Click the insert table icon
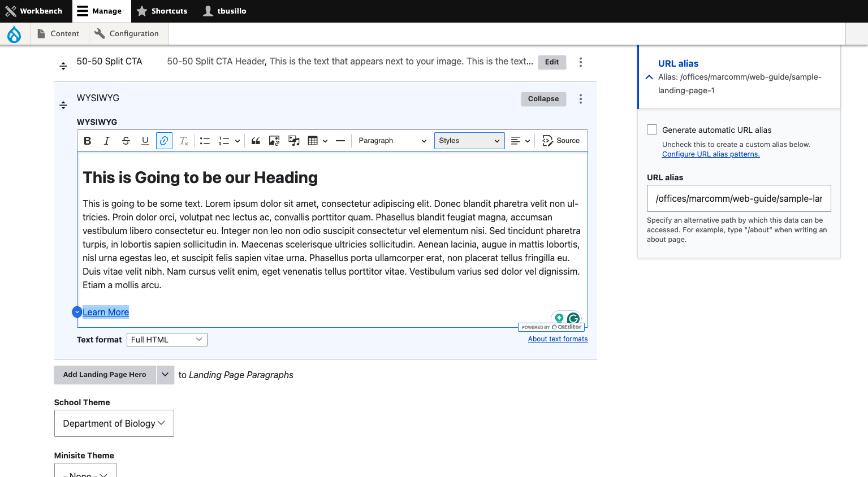 point(313,141)
